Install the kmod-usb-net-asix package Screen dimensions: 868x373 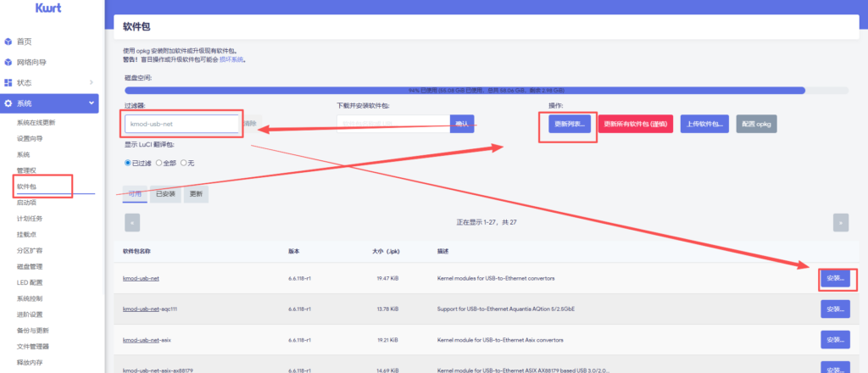coord(835,339)
